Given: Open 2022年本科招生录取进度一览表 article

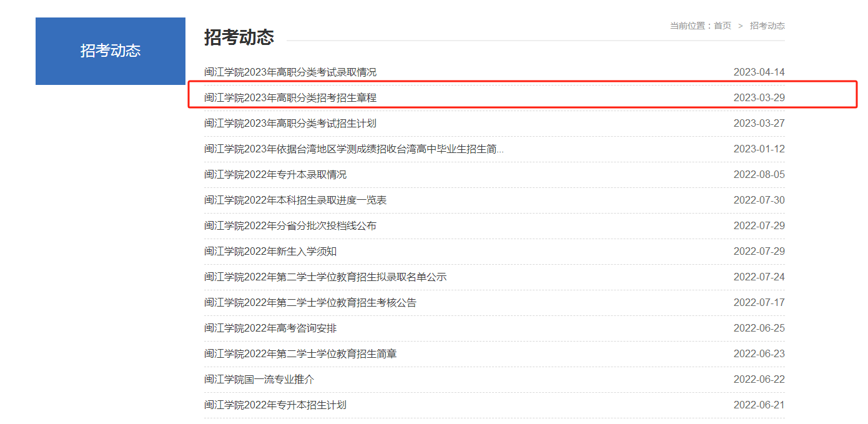Looking at the screenshot, I should pos(295,200).
